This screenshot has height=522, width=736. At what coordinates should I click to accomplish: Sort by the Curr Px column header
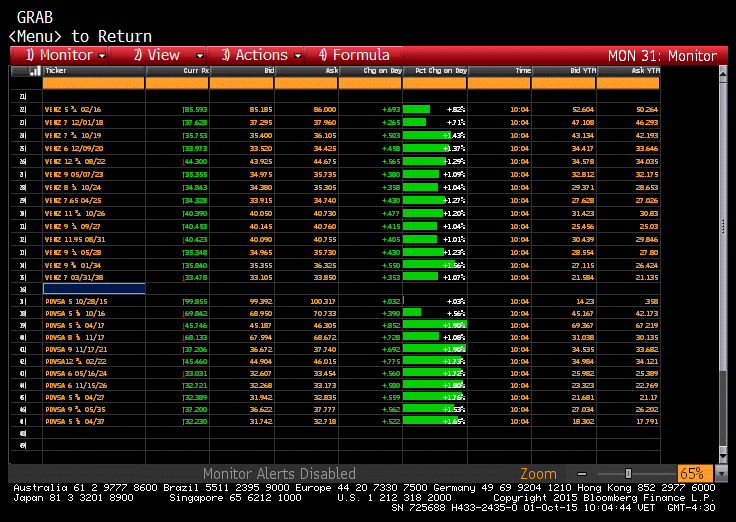pyautogui.click(x=177, y=71)
